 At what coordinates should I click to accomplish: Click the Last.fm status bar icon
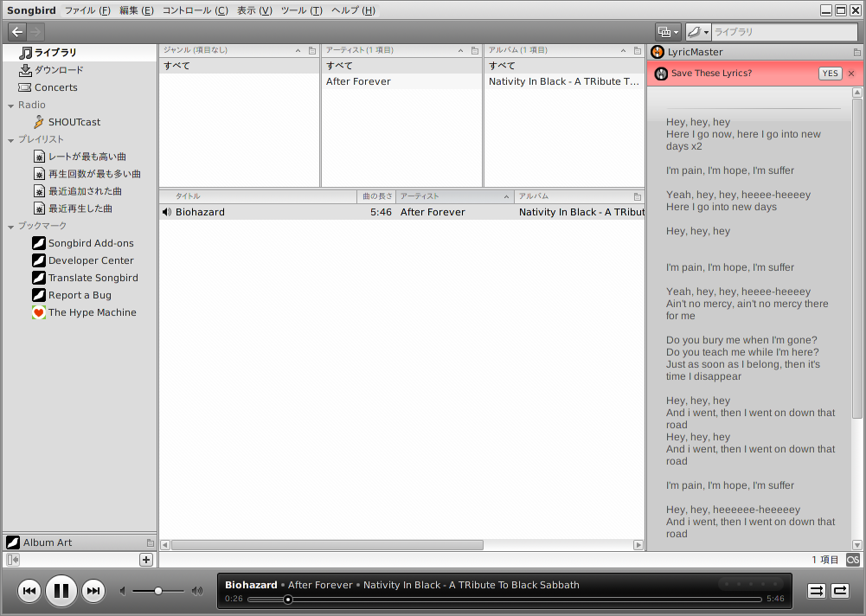pos(852,560)
